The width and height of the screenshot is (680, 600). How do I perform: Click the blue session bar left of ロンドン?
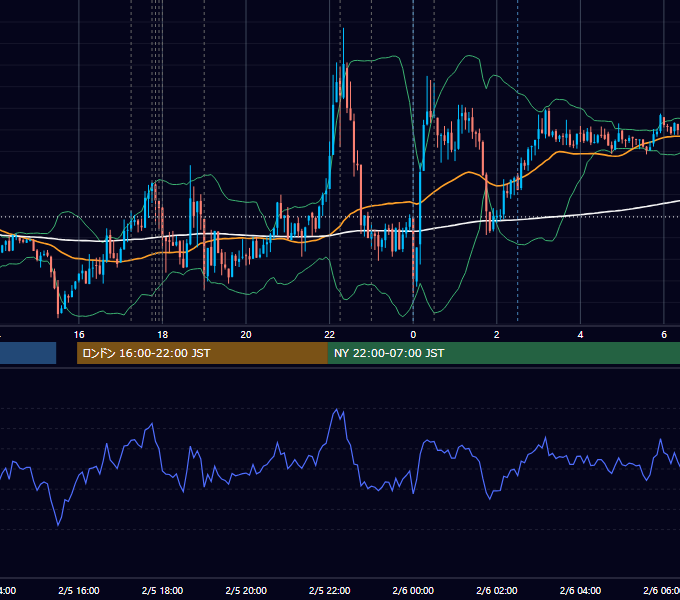(x=28, y=353)
